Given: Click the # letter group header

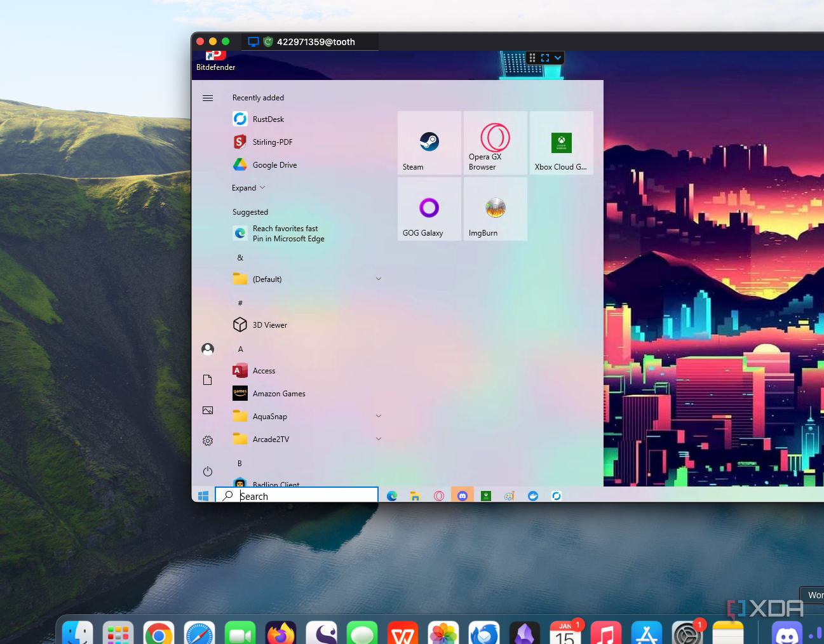Looking at the screenshot, I should tap(240, 303).
